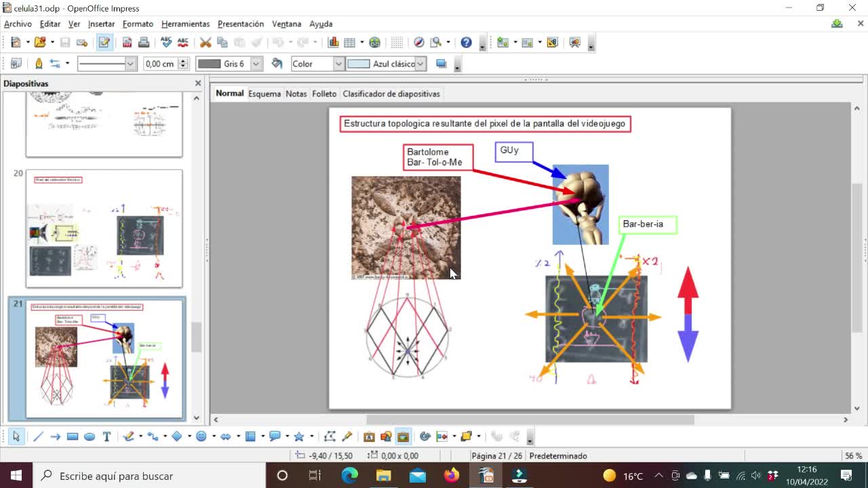
Task: Open the Navigator compass icon
Action: click(419, 42)
